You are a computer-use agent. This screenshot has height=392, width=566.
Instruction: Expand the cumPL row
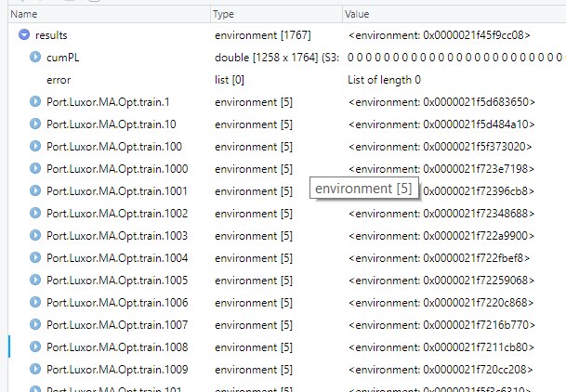coord(35,58)
